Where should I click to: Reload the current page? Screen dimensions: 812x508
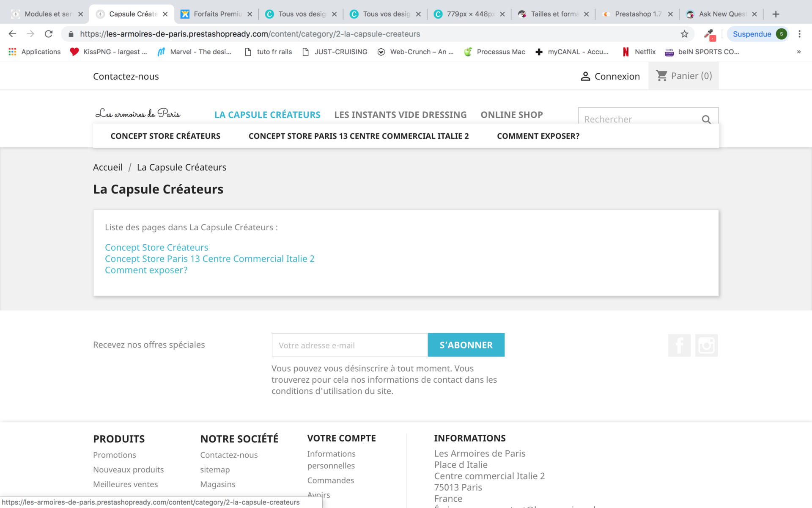tap(49, 34)
